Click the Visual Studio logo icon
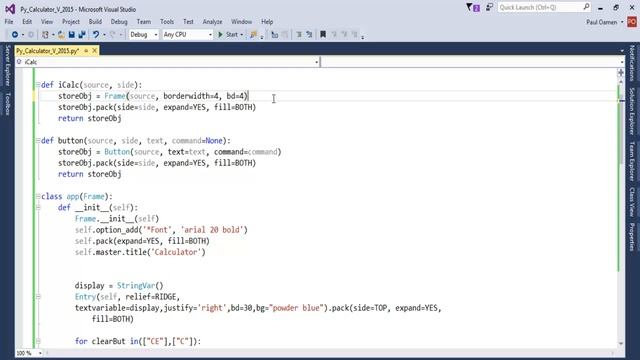The width and height of the screenshot is (640, 360). (x=10, y=9)
